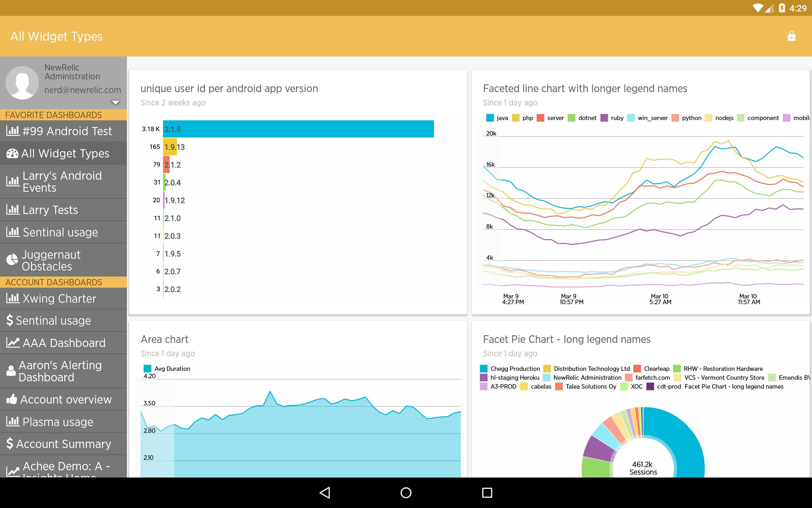Click the dollar icon beside account Sentinal usage

pyautogui.click(x=10, y=320)
